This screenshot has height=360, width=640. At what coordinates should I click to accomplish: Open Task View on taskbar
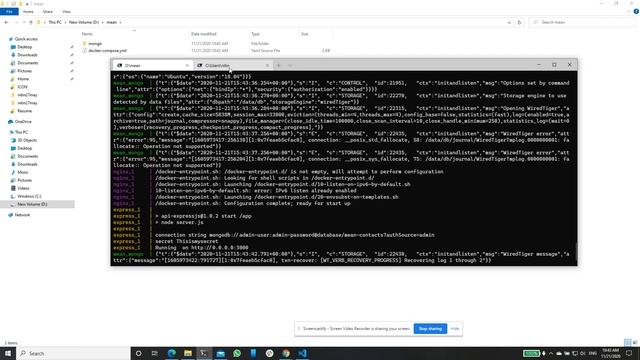click(x=155, y=353)
